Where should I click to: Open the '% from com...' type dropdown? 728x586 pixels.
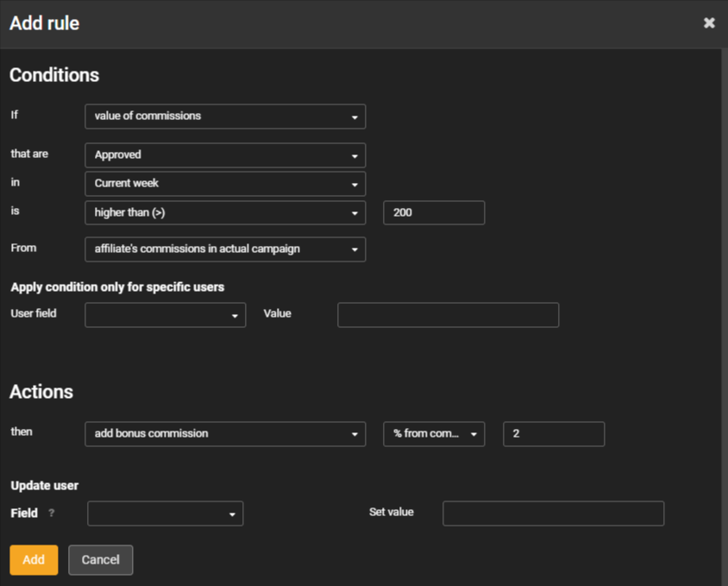pos(434,434)
